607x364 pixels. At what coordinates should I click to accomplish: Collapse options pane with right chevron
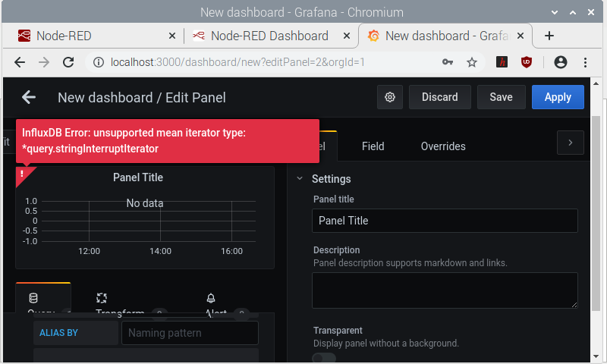click(571, 143)
